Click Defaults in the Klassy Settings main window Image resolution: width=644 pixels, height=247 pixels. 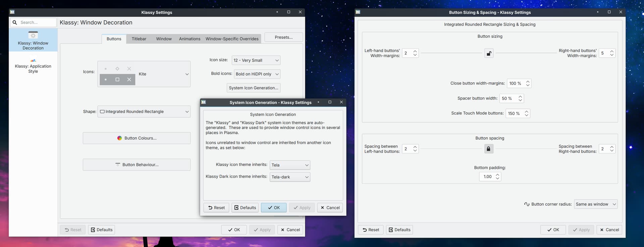click(x=102, y=230)
